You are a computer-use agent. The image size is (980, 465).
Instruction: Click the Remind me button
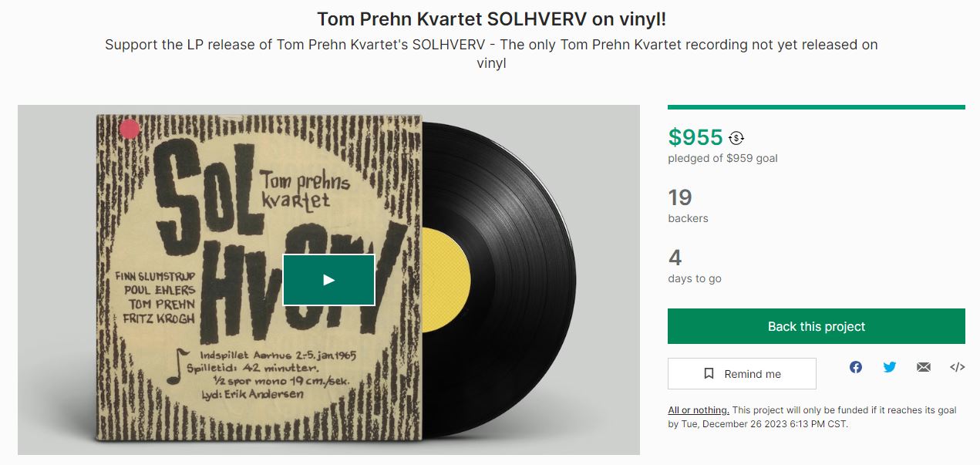point(742,373)
